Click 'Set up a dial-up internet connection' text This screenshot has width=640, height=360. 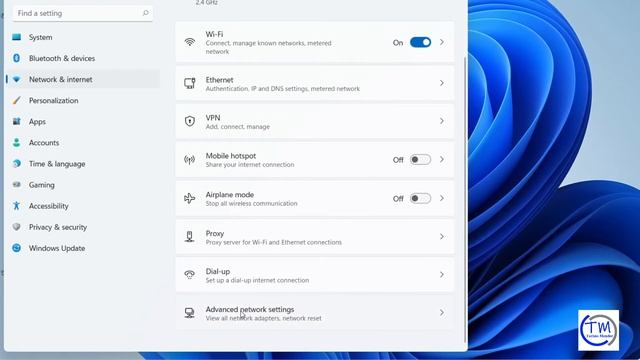[257, 280]
